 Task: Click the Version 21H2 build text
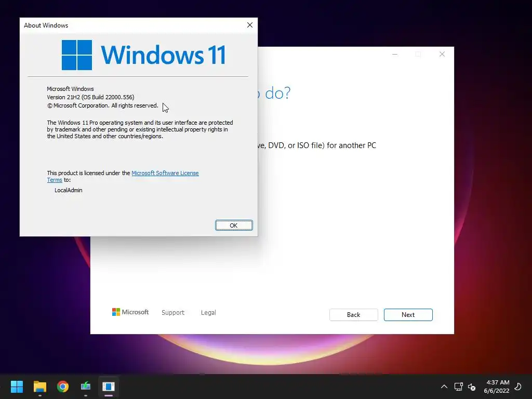pos(90,97)
